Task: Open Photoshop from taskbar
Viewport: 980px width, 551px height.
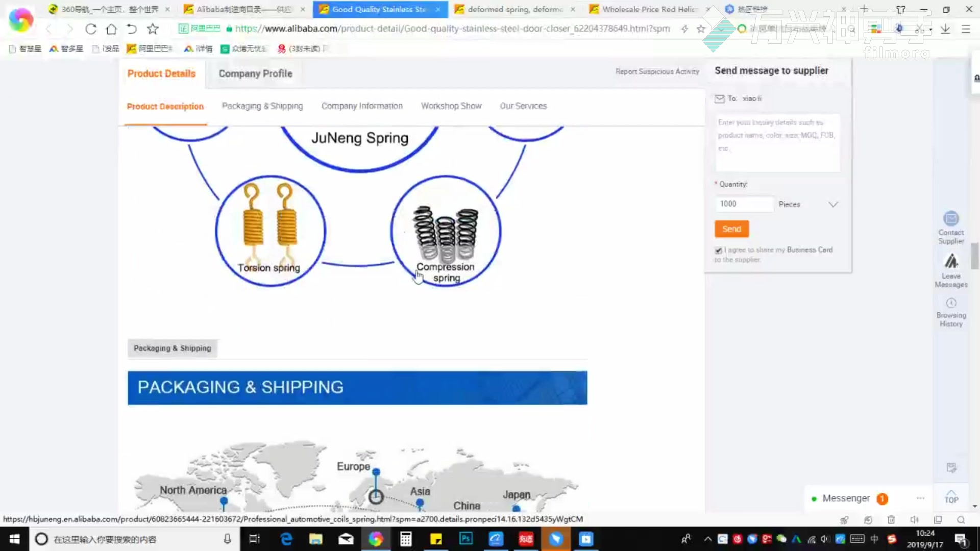Action: 466,539
